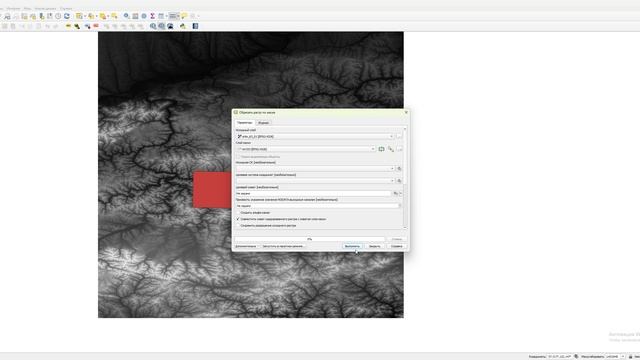The width and height of the screenshot is (640, 360).
Task: Open the attribute table icon
Action: pos(161,16)
